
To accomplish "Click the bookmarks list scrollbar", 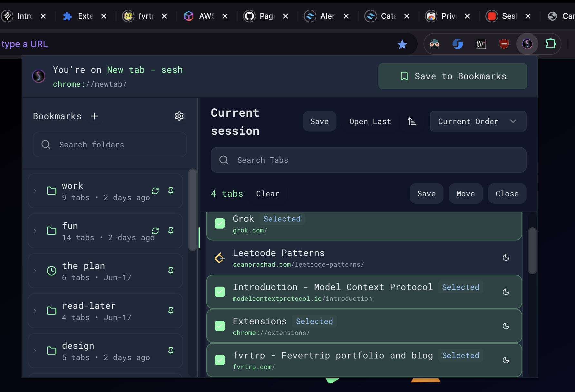I will click(x=193, y=210).
